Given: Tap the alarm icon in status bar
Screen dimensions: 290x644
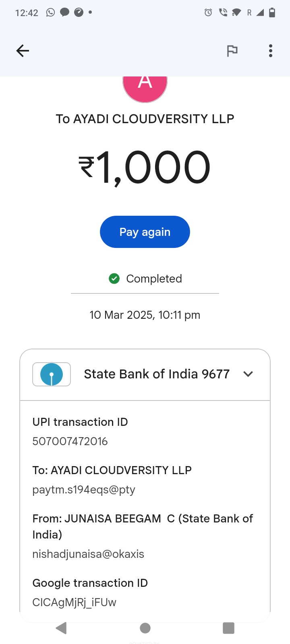Looking at the screenshot, I should pyautogui.click(x=208, y=12).
